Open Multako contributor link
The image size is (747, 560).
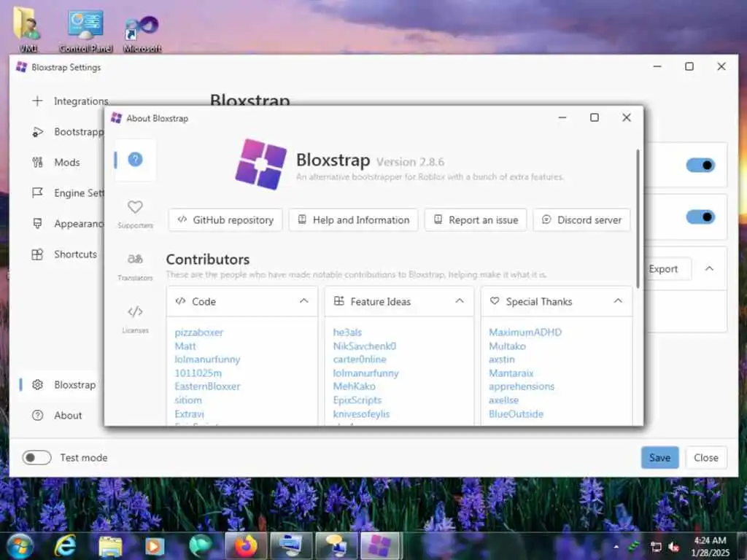point(508,346)
